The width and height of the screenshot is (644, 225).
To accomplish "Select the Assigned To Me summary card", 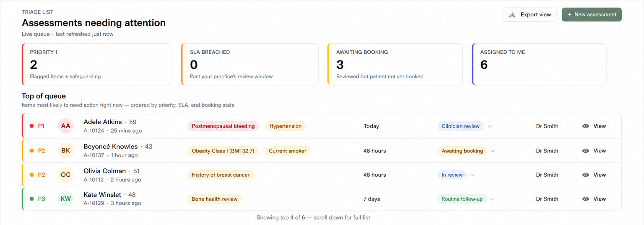I will tap(539, 64).
